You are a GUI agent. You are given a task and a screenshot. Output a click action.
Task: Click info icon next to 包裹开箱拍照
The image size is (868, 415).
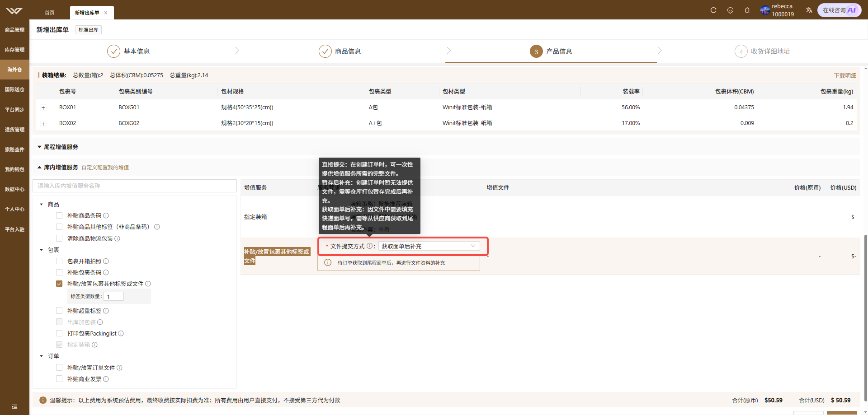[x=106, y=261]
